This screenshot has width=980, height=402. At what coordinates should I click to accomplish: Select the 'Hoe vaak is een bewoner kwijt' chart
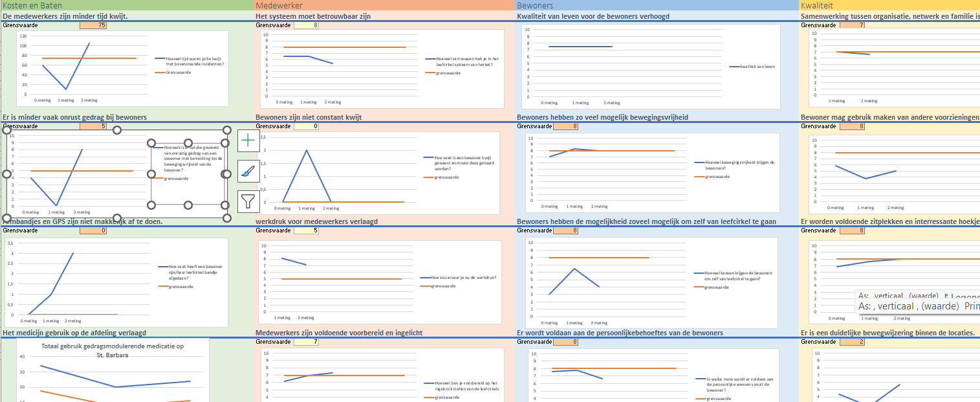[380, 173]
